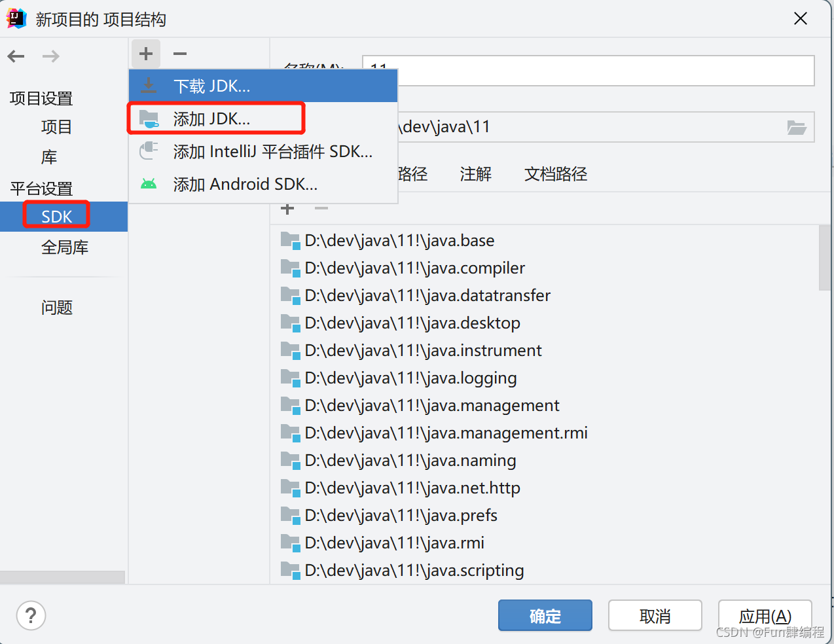The height and width of the screenshot is (644, 834).
Task: Switch to the 文档路径 tab
Action: tap(556, 174)
